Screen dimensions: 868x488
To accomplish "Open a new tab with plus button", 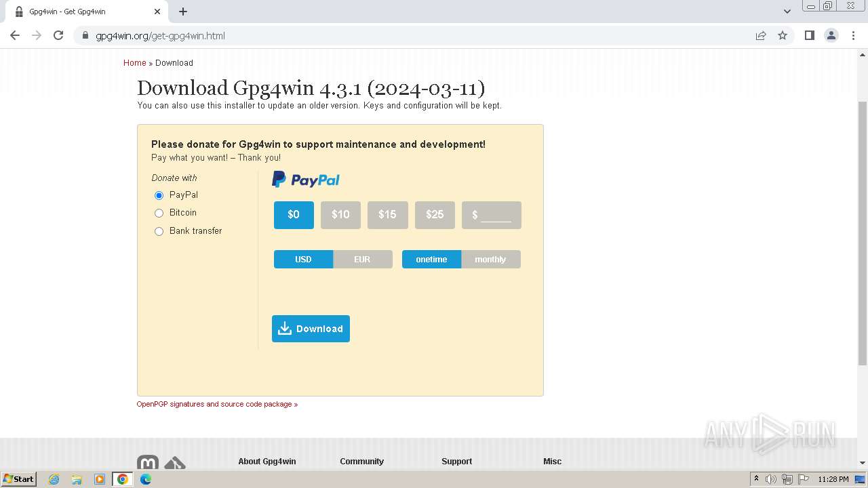I will (183, 12).
